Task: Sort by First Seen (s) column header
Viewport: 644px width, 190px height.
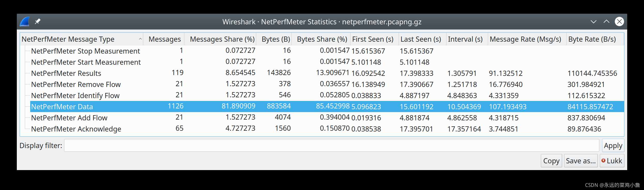Action: (x=375, y=39)
